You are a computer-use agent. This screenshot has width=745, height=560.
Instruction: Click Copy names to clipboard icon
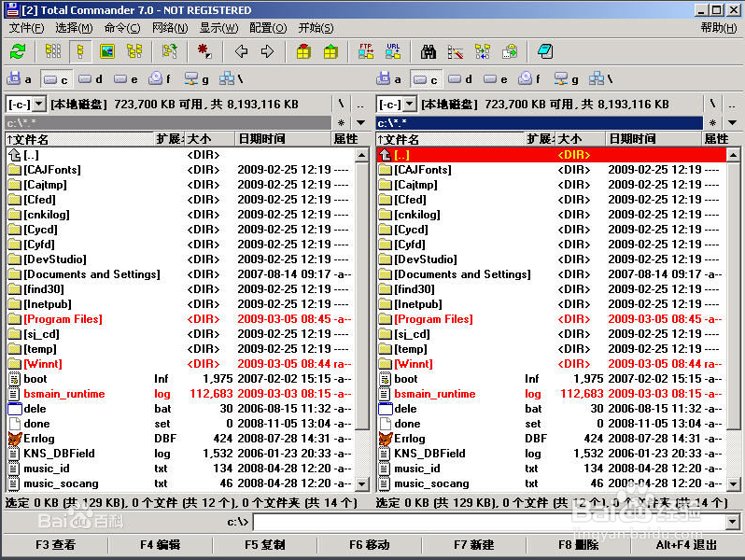click(x=510, y=51)
